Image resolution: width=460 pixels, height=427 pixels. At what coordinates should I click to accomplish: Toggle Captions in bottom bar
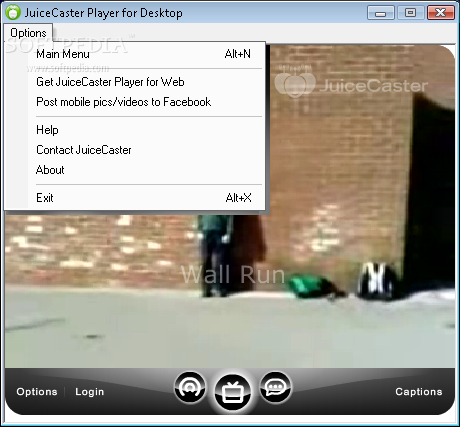click(x=419, y=392)
